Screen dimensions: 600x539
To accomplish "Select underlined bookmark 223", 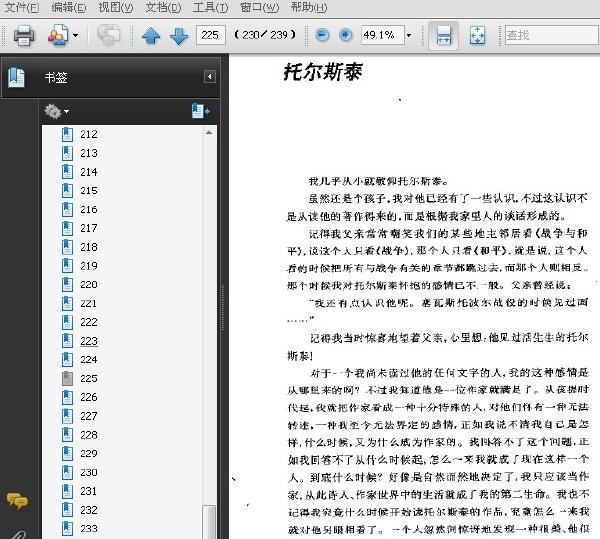I will pos(89,341).
